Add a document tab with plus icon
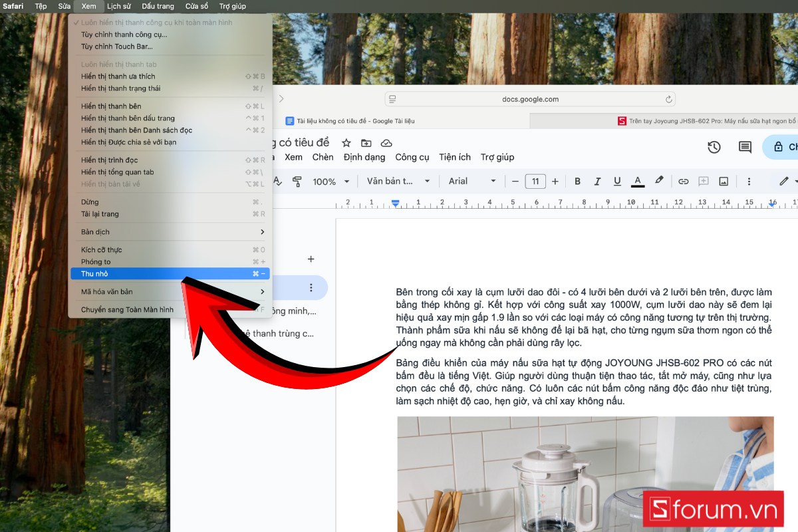The height and width of the screenshot is (532, 798). point(311,259)
